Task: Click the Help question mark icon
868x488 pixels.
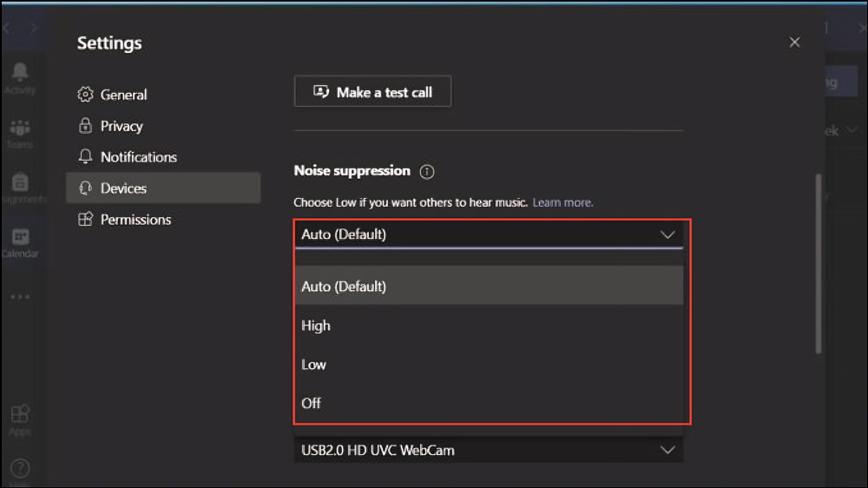Action: pos(20,470)
